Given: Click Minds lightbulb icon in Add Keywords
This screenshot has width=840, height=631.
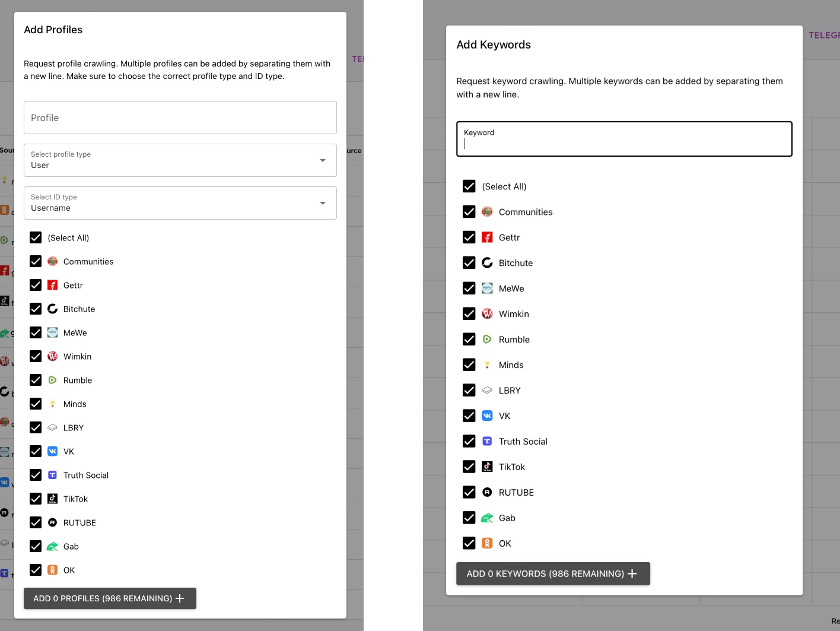Looking at the screenshot, I should [487, 364].
